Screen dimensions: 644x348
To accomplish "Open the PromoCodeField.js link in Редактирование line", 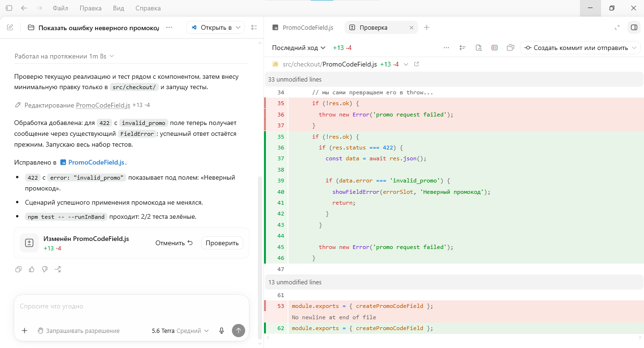I will coord(103,105).
